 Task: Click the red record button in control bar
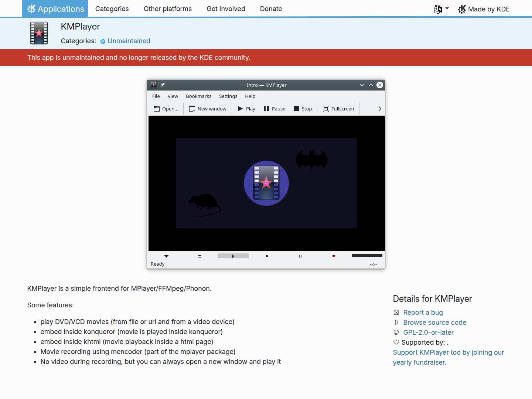[x=334, y=256]
